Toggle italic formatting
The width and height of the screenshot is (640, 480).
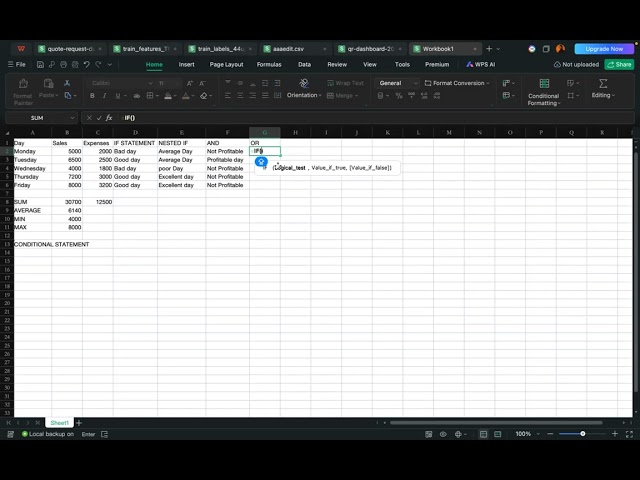(104, 96)
